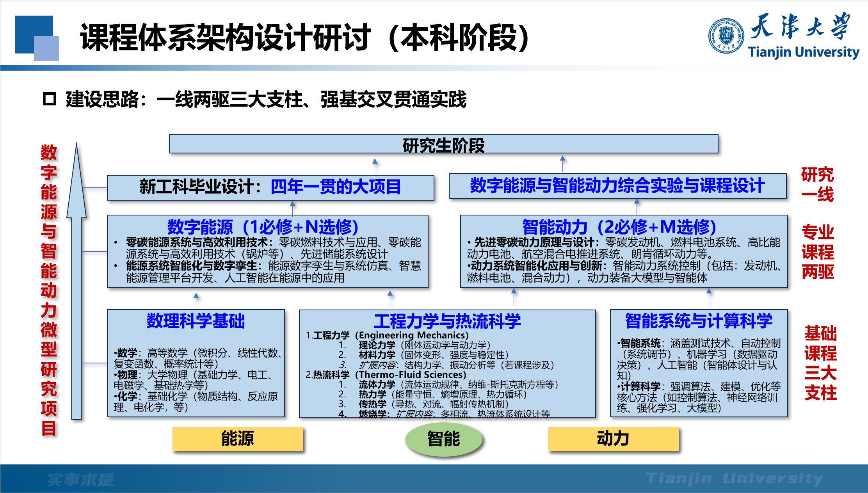Select the red 基础课程三大支柱 label
Image resolution: width=868 pixels, height=493 pixels.
click(x=820, y=363)
